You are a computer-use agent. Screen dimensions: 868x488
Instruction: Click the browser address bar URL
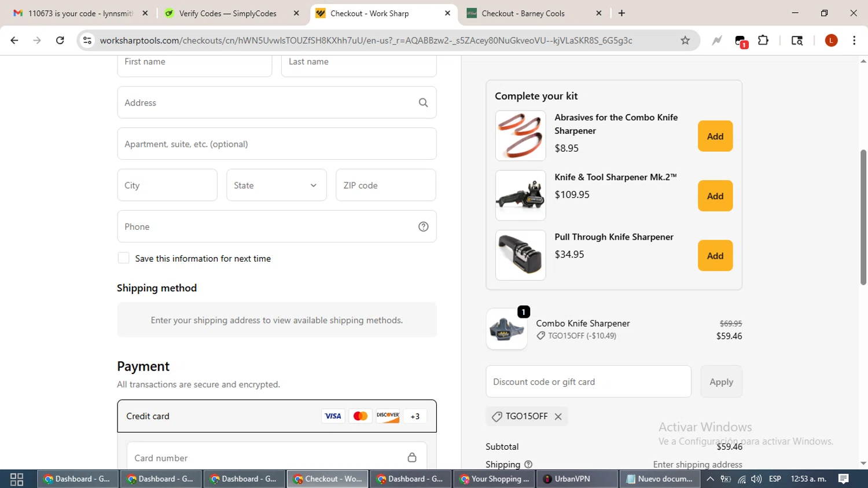click(x=366, y=41)
